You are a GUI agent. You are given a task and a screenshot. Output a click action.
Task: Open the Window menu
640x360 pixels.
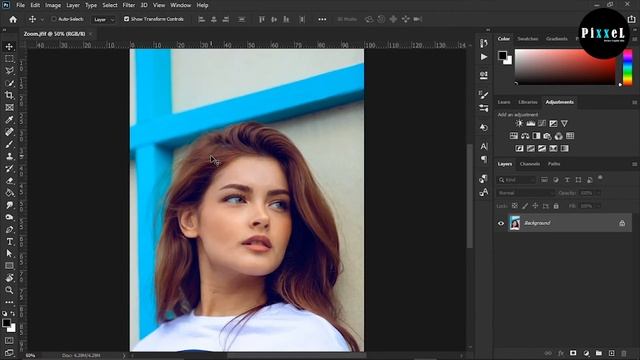pyautogui.click(x=180, y=5)
